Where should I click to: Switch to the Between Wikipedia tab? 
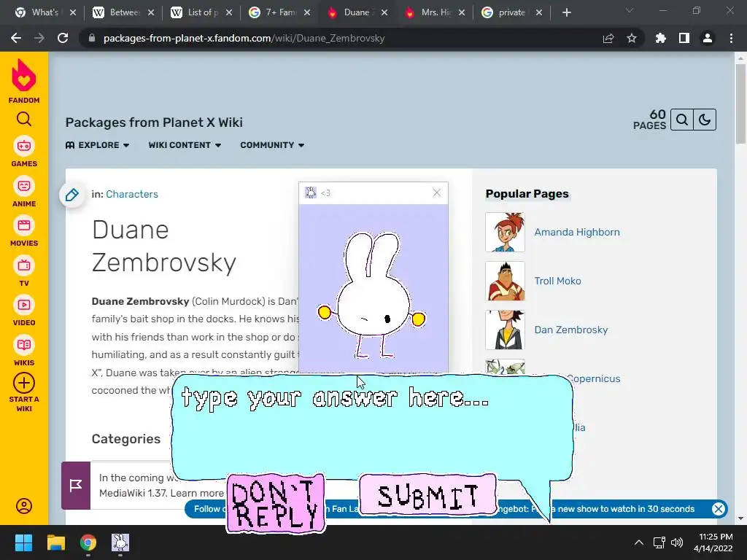(x=123, y=12)
